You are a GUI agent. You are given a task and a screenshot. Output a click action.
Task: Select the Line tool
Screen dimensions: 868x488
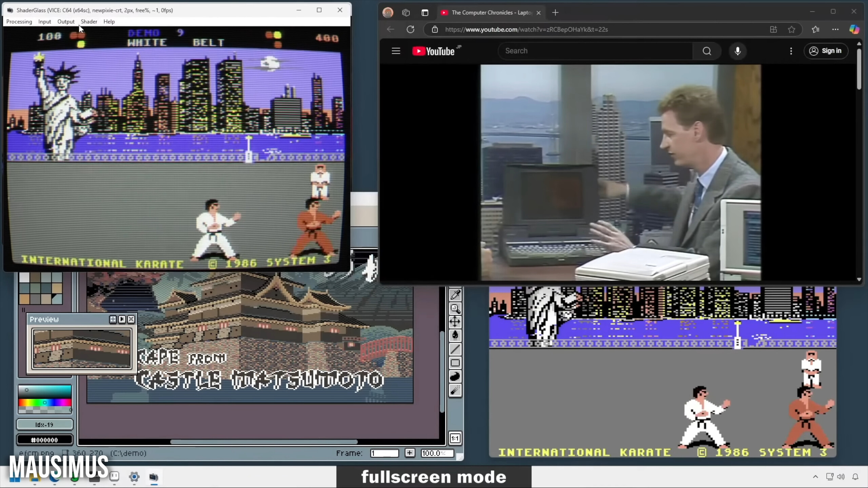coord(455,349)
